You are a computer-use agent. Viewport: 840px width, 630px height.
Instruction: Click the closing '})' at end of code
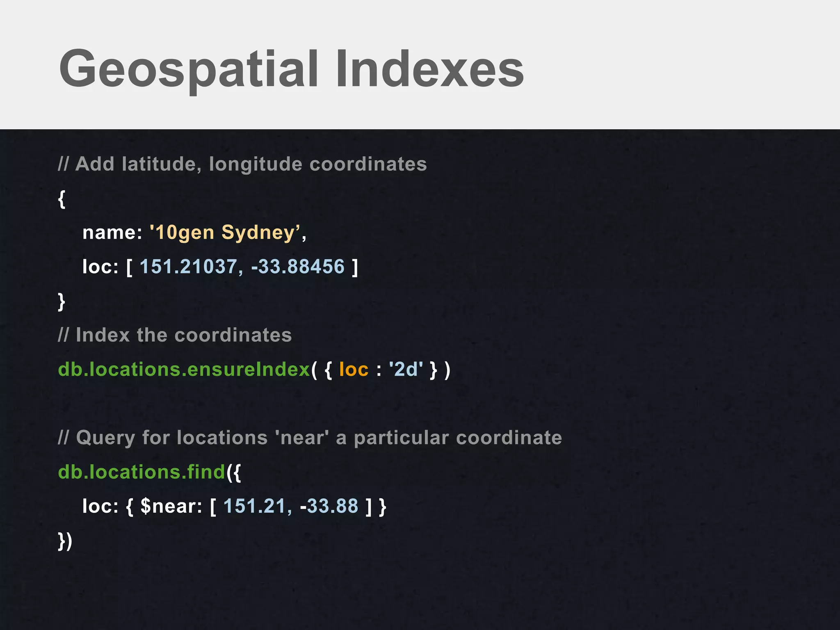coord(65,541)
